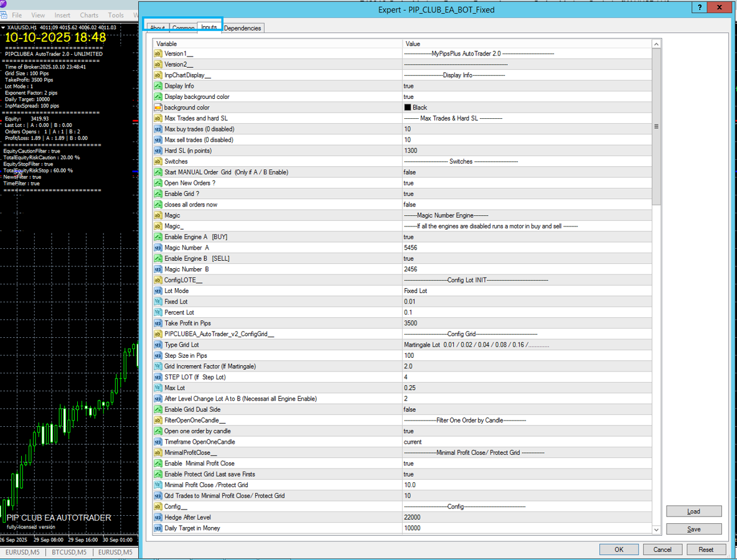
Task: Open Timeframe OpenOneCandle current value dropdown
Action: click(413, 442)
